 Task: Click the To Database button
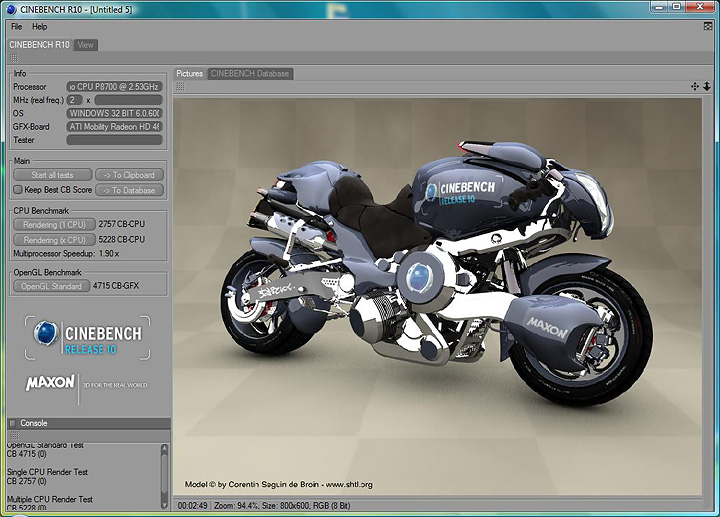(x=129, y=190)
